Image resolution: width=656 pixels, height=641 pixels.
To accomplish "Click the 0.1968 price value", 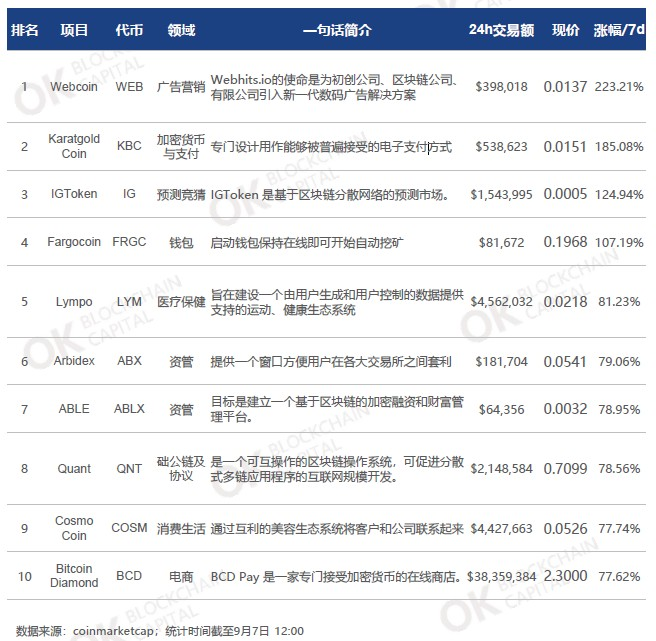I will pyautogui.click(x=565, y=241).
